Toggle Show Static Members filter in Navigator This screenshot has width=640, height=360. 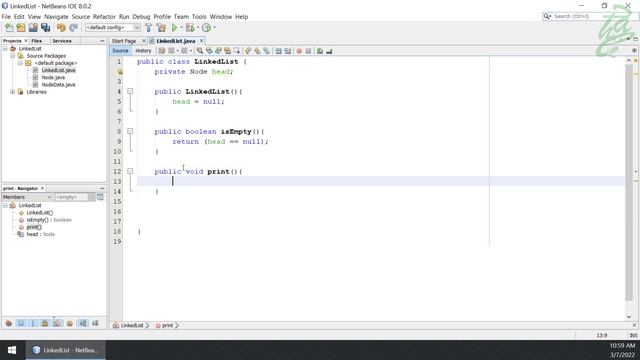pos(33,323)
